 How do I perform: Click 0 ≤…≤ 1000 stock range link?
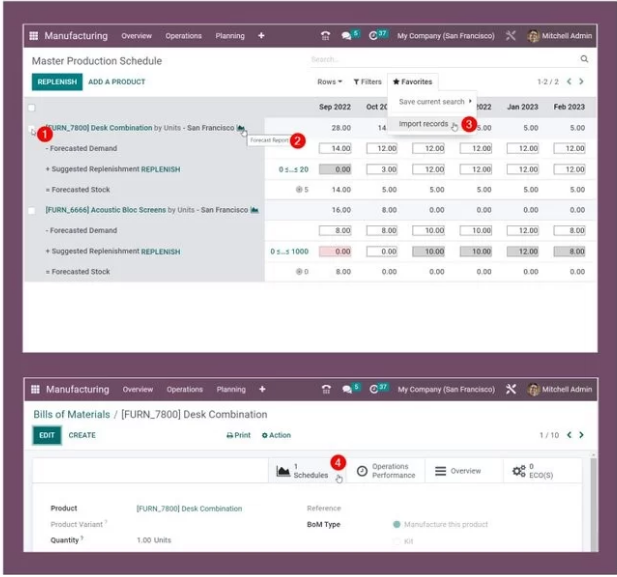[289, 252]
